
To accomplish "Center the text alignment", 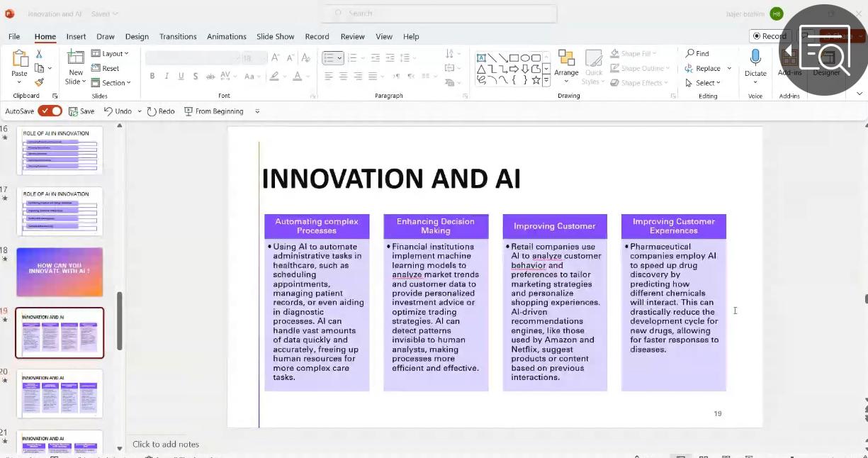I will point(344,77).
